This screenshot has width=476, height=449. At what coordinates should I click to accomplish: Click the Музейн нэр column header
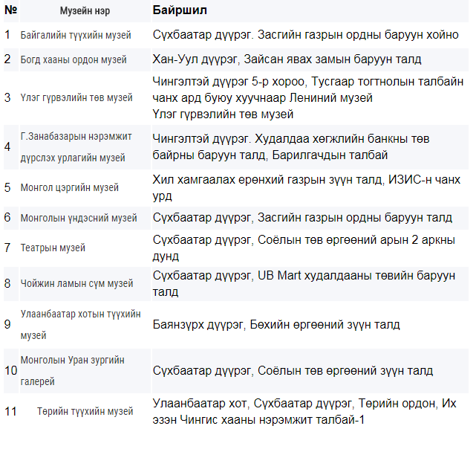[x=85, y=11]
